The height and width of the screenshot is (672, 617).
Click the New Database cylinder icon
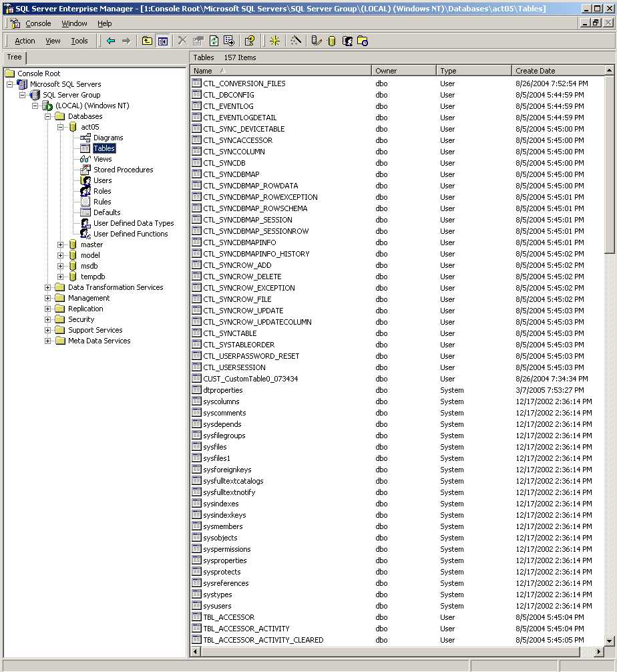[x=332, y=41]
